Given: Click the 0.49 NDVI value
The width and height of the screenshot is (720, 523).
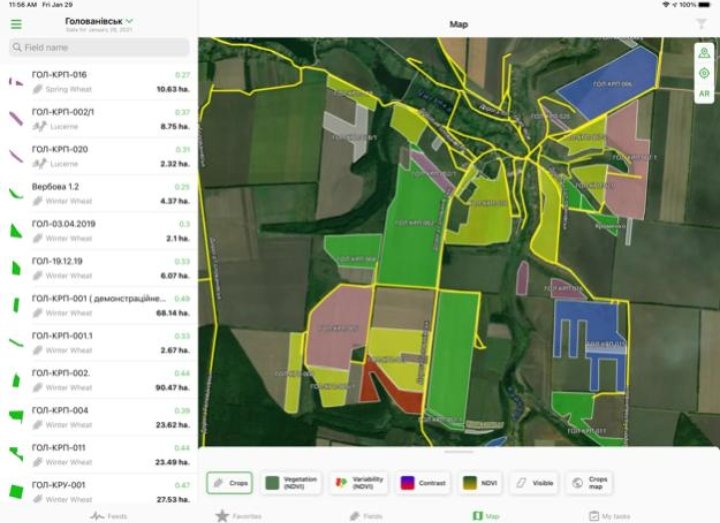Looking at the screenshot, I should [182, 298].
